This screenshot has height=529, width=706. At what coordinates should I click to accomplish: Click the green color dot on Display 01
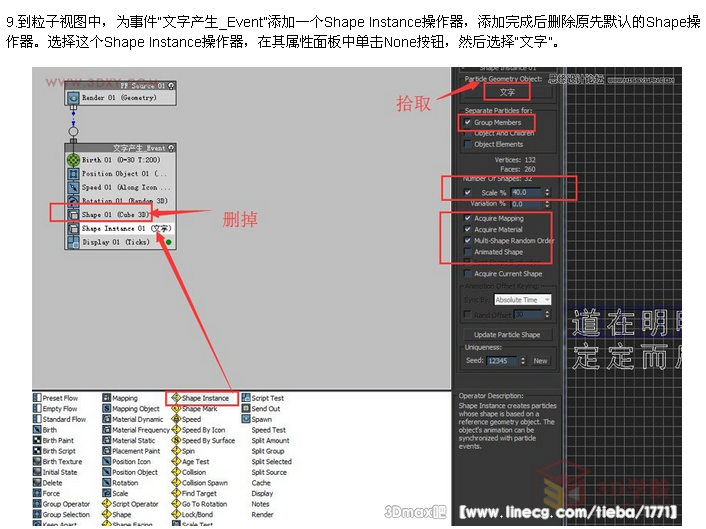click(168, 242)
